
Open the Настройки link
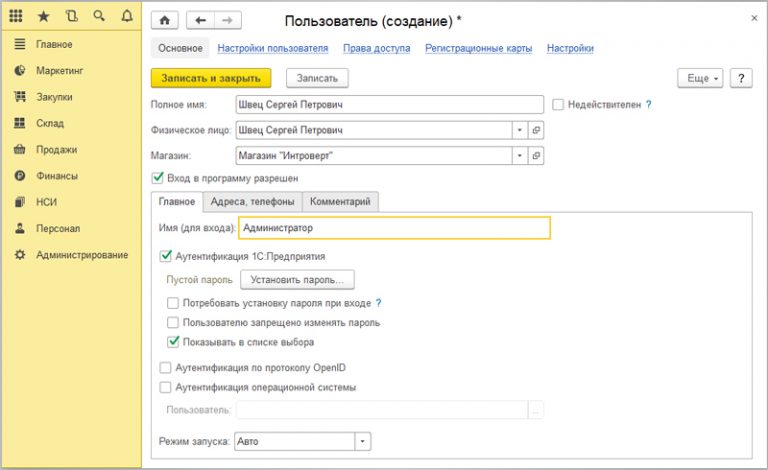click(570, 48)
